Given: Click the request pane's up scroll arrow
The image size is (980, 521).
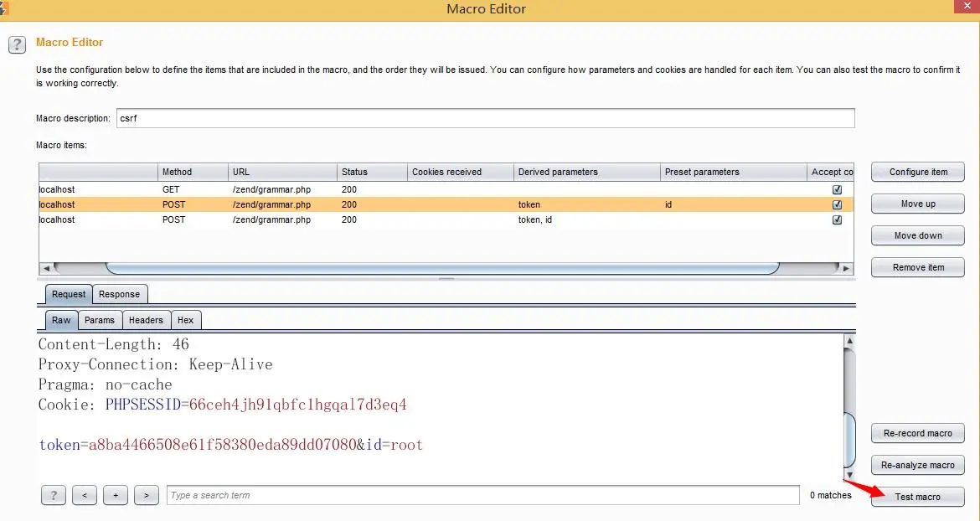Looking at the screenshot, I should click(849, 341).
